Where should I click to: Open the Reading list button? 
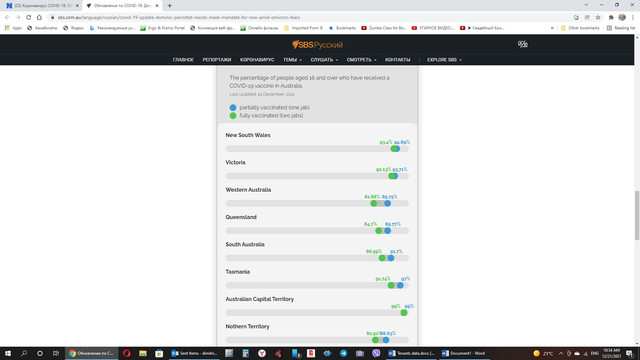point(621,28)
